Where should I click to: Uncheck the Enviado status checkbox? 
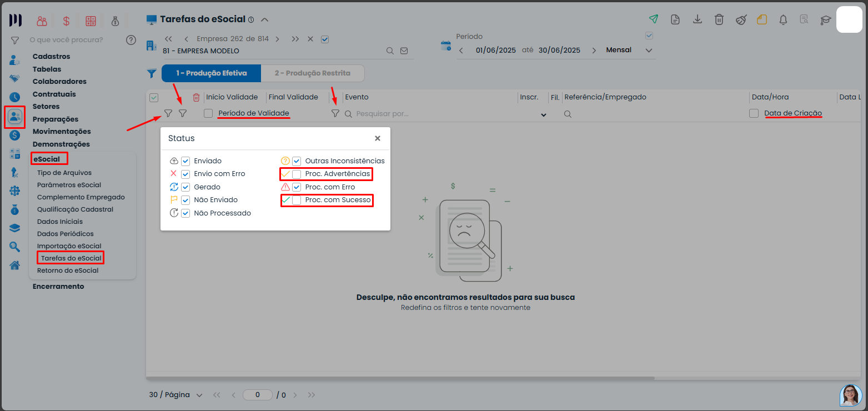point(185,161)
